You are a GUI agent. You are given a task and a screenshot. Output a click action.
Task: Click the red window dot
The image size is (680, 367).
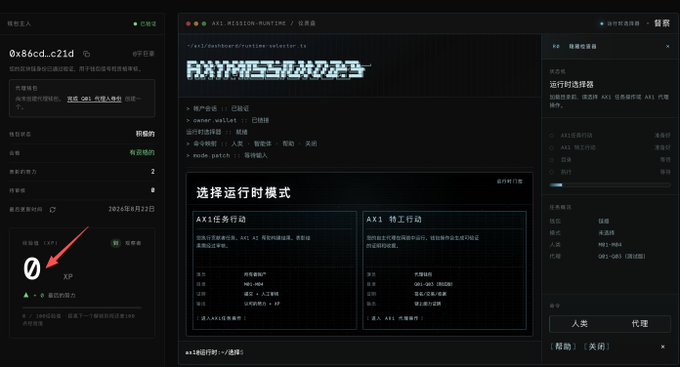tap(188, 23)
